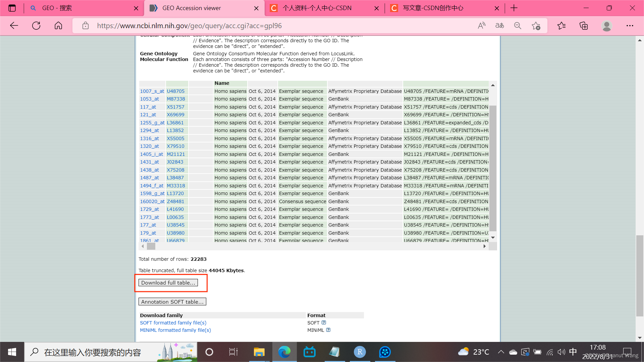Go to browser home page icon
This screenshot has width=644, height=362.
pyautogui.click(x=58, y=26)
